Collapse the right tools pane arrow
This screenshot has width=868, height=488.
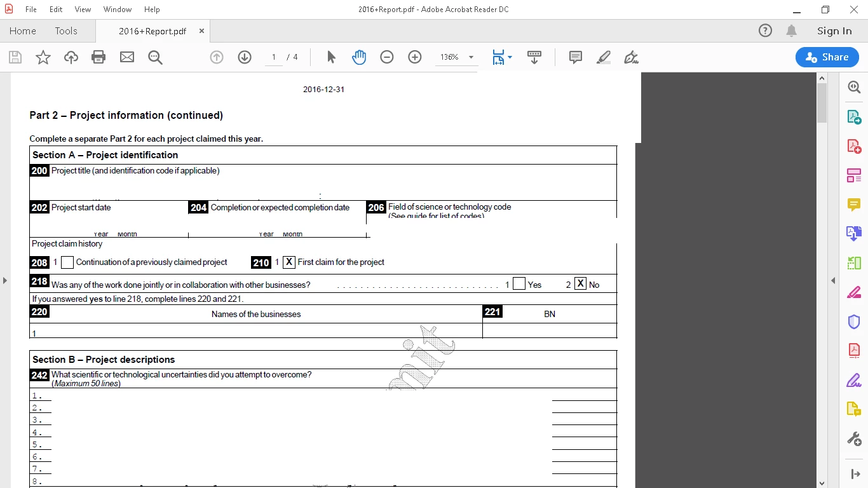pyautogui.click(x=833, y=280)
